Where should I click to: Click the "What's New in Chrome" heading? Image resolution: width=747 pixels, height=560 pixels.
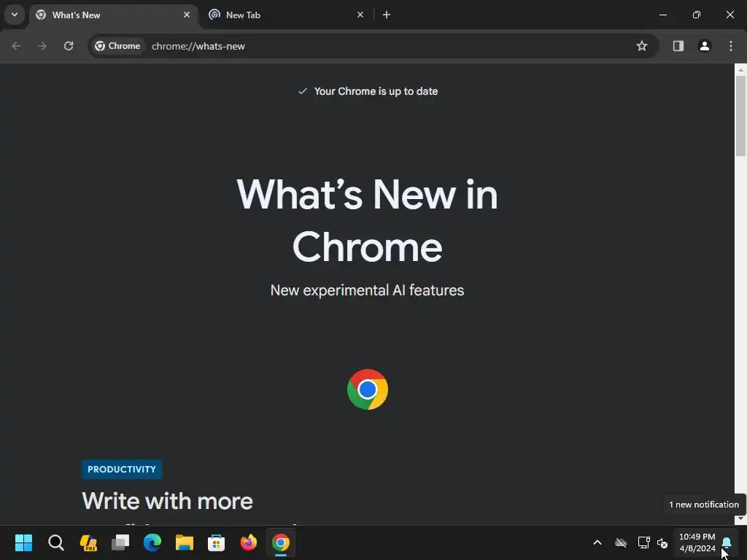pyautogui.click(x=368, y=220)
